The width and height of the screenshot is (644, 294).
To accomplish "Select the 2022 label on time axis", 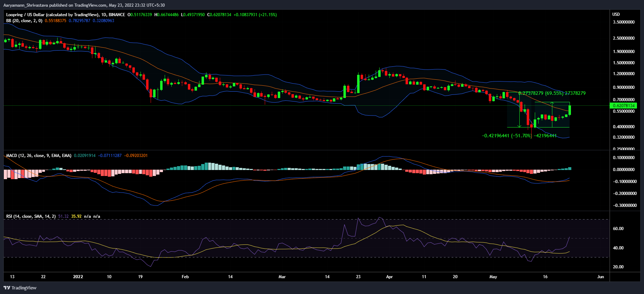I will 78,277.
